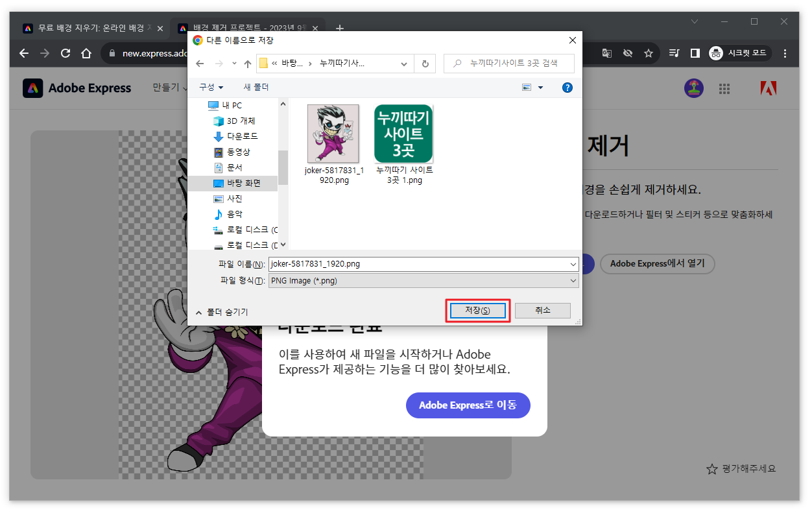Image resolution: width=812 pixels, height=515 pixels.
Task: Open the file name history dropdown arrow
Action: click(572, 265)
